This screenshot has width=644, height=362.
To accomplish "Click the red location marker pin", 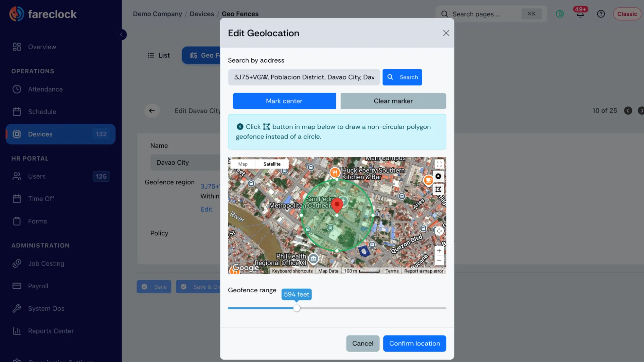I will pyautogui.click(x=337, y=205).
